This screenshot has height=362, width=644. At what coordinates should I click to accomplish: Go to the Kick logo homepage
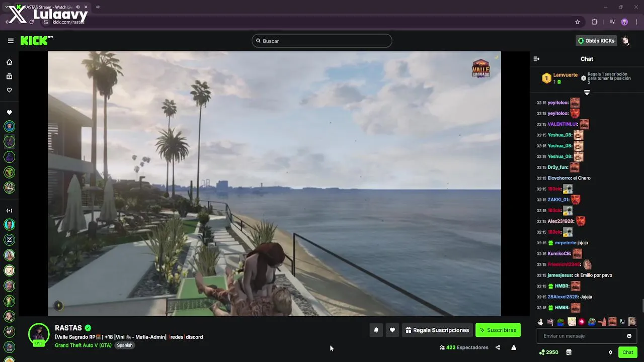[x=36, y=41]
